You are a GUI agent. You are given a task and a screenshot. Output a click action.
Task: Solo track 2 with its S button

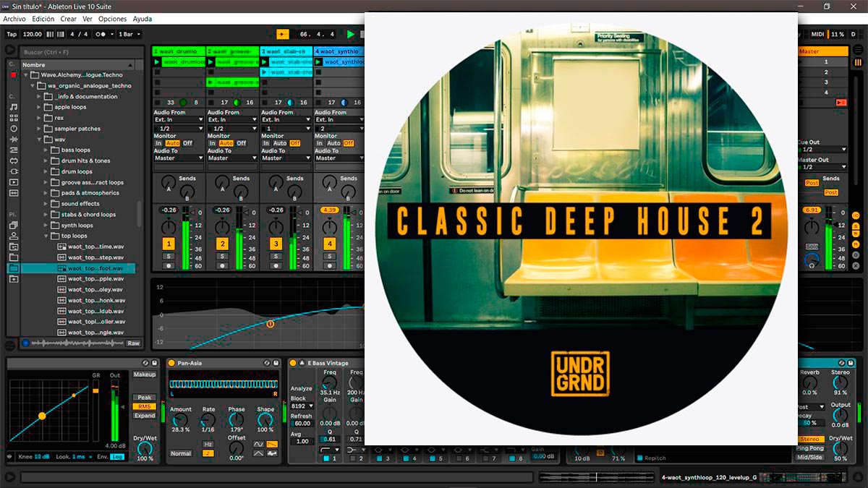click(222, 256)
